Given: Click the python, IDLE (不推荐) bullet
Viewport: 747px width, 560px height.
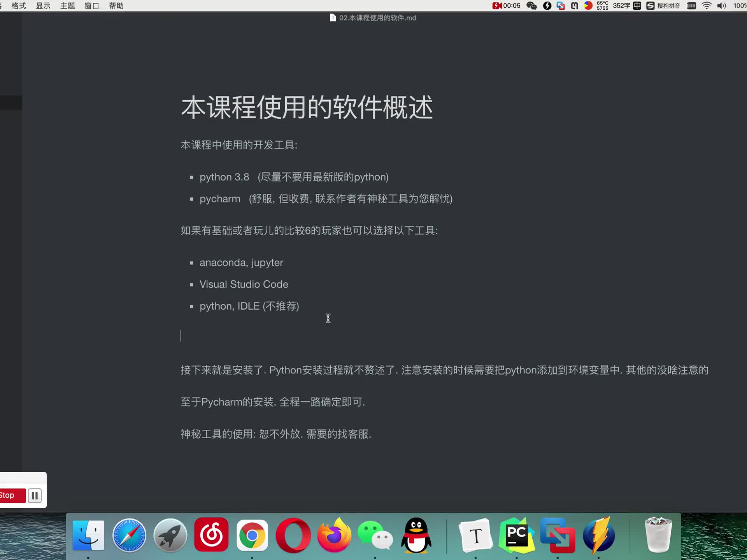Looking at the screenshot, I should point(249,306).
